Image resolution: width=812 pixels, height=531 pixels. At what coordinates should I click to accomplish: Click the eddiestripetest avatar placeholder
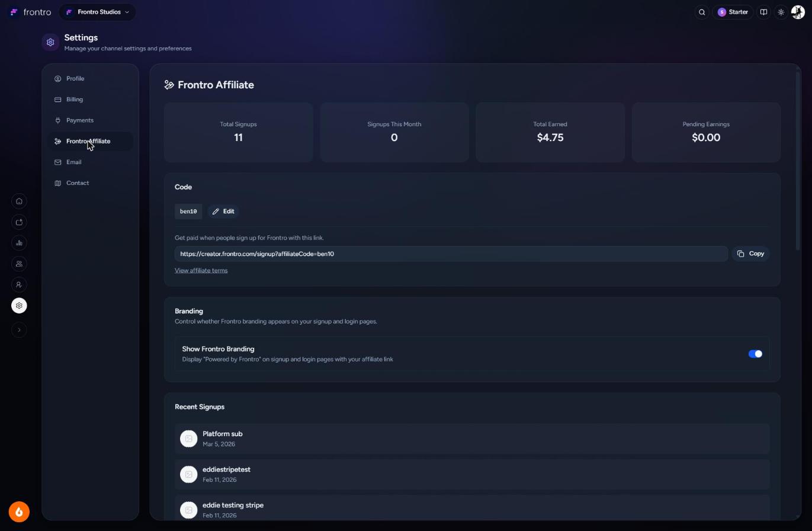tap(188, 474)
